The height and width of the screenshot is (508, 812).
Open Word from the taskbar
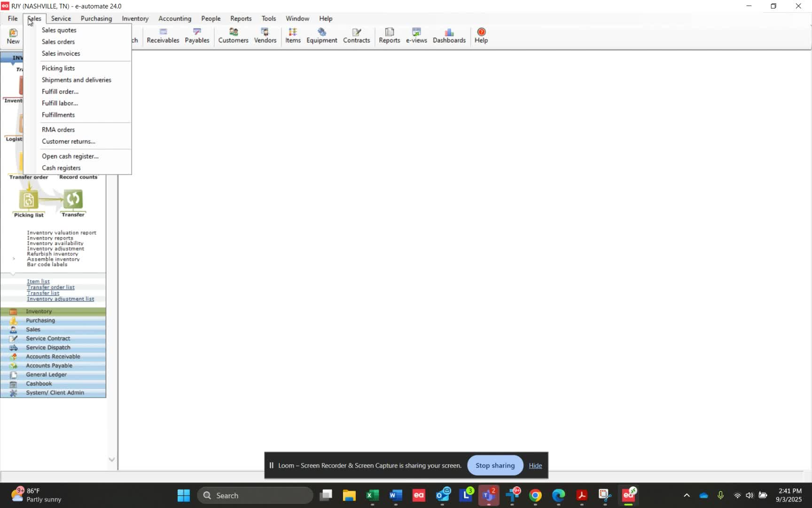tap(396, 495)
